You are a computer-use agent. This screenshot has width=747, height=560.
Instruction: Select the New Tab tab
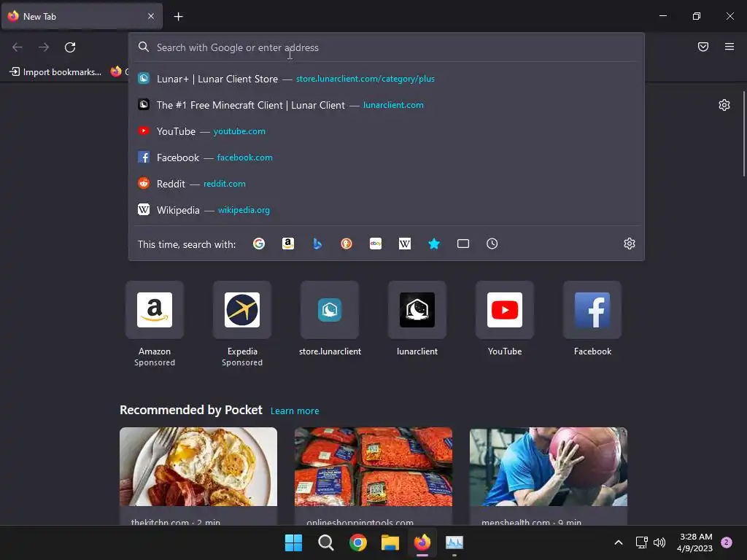82,16
